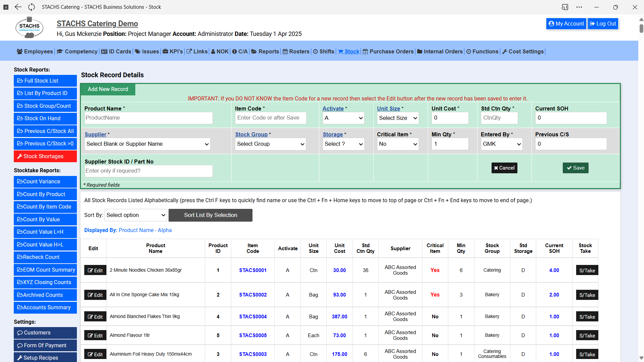644x362 pixels.
Task: Open Stock Group/Count report
Action: [45, 106]
